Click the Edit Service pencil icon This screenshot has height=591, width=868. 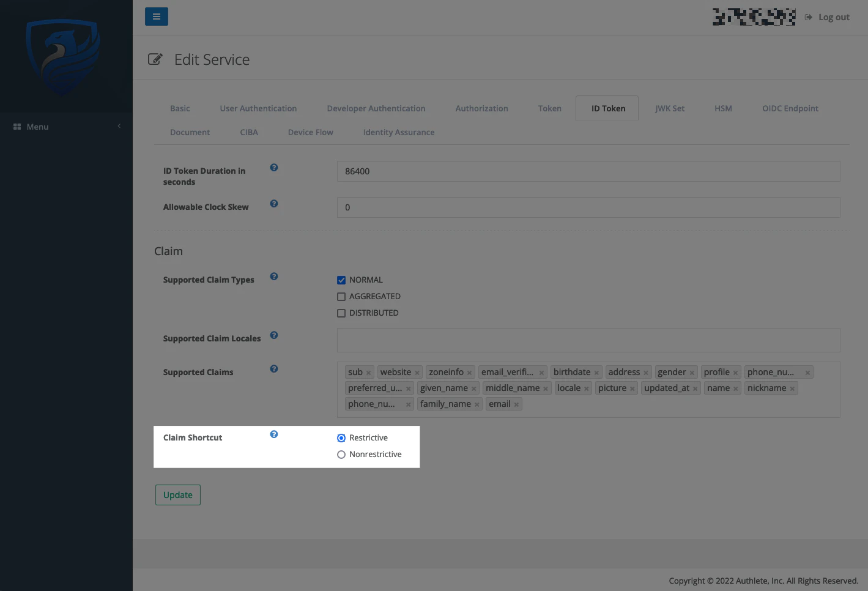pyautogui.click(x=155, y=59)
